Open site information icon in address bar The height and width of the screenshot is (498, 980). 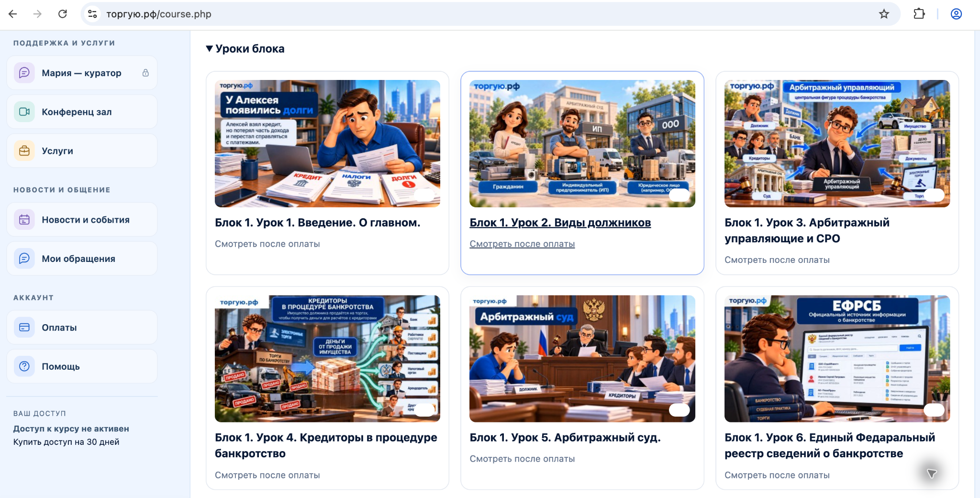[92, 14]
